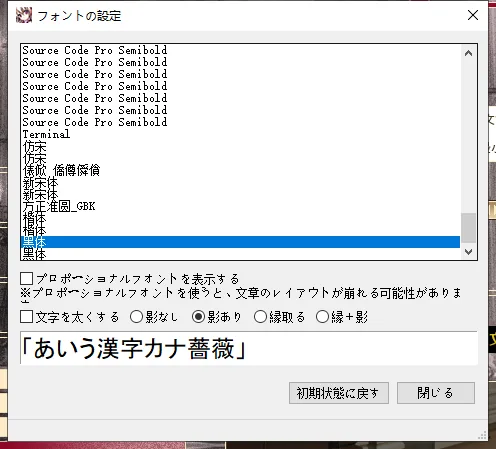Click the font preview sample text box

click(249, 348)
